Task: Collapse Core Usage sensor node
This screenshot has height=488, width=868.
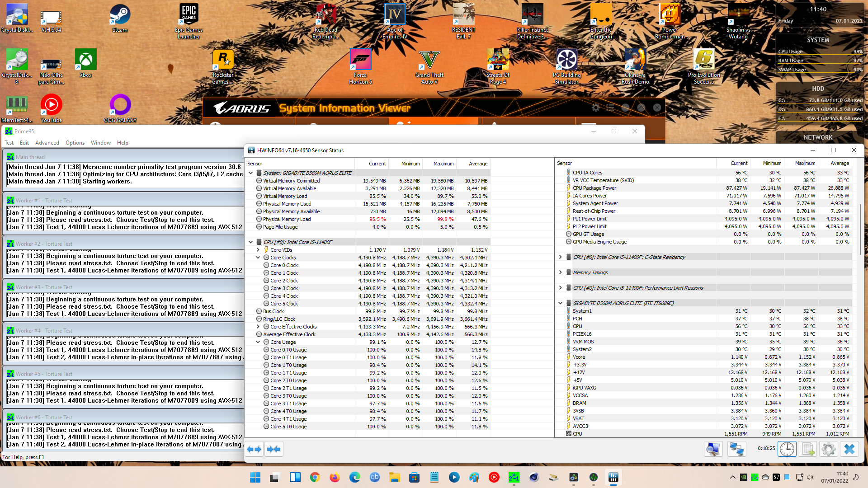Action: coord(258,342)
